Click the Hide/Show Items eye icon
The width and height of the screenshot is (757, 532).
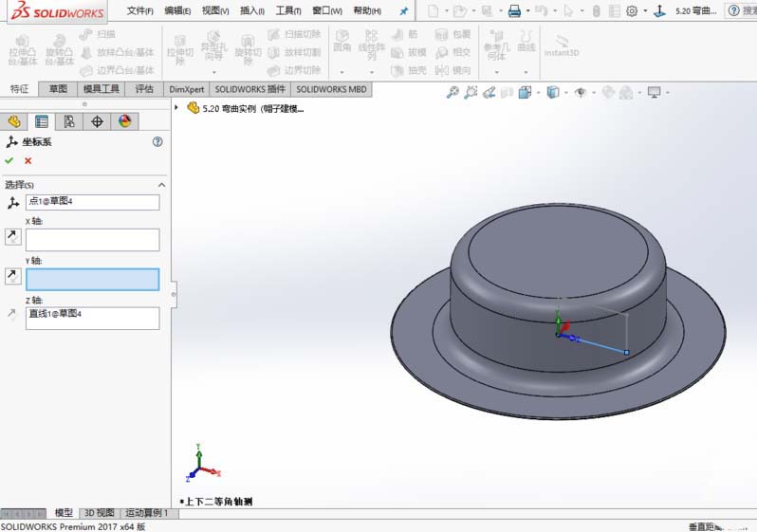tap(581, 92)
